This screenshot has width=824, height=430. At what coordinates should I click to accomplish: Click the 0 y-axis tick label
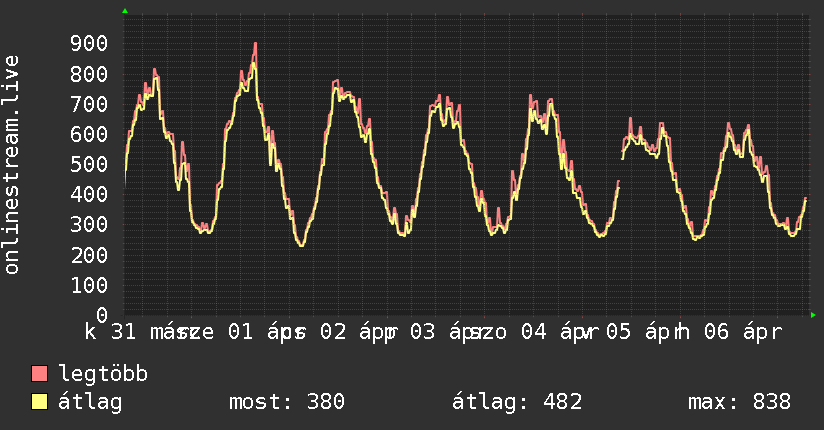pyautogui.click(x=102, y=315)
